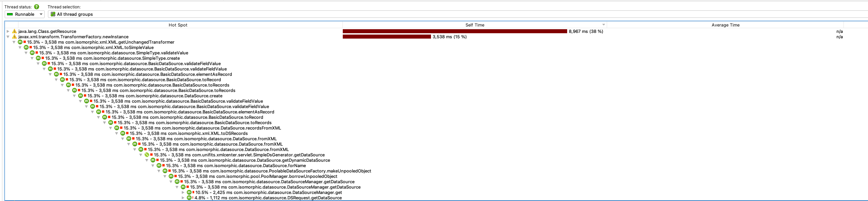
Task: Collapse the XML.getUnchangedTransformer node
Action: coord(14,42)
